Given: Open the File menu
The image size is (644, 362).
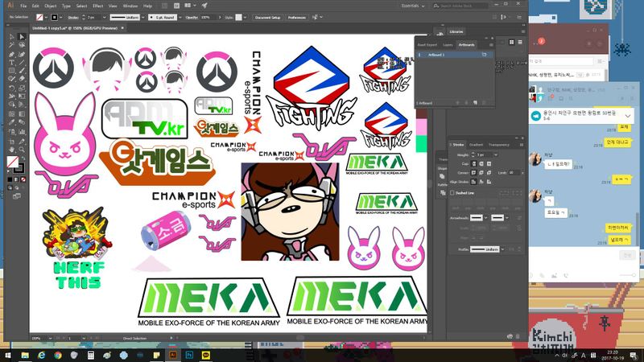Looking at the screenshot, I should pyautogui.click(x=23, y=6).
